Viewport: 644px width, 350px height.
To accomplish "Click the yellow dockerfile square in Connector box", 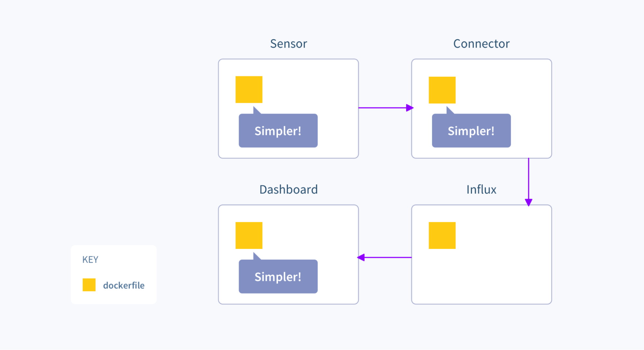I will tap(442, 90).
